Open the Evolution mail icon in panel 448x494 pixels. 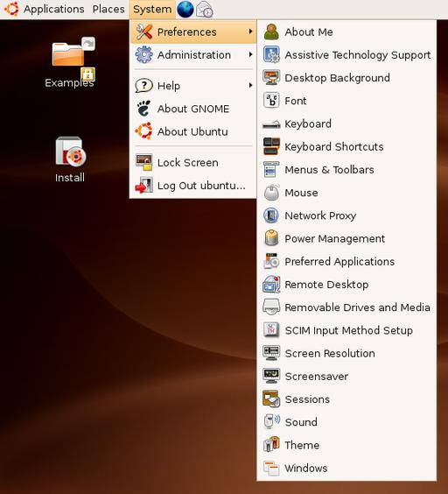[205, 9]
